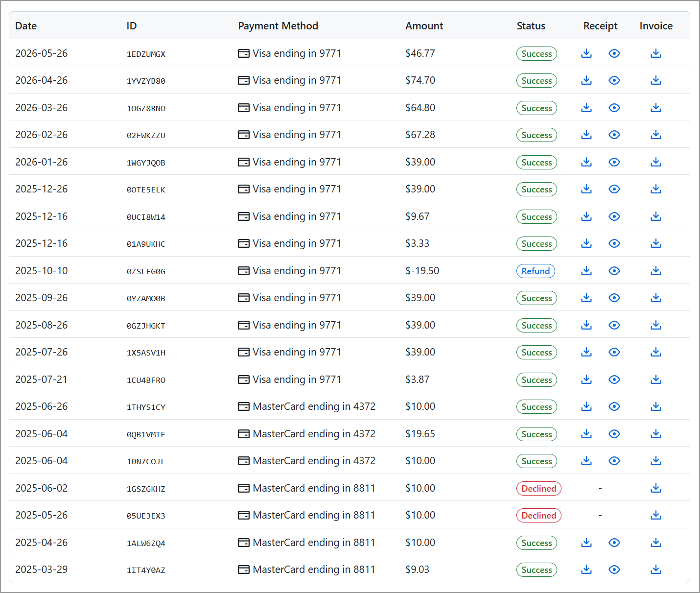View receipt for the $67.28 payment
Viewport: 700px width, 593px height.
click(x=614, y=135)
